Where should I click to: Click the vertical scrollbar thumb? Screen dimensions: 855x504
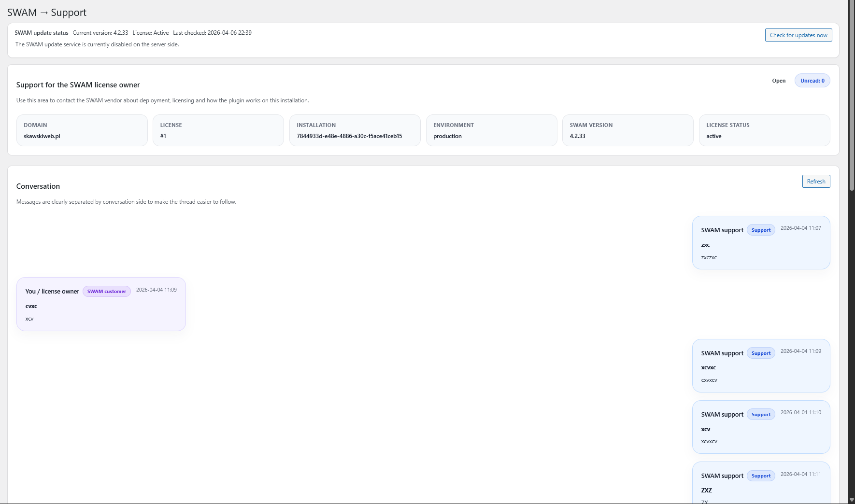(x=852, y=97)
